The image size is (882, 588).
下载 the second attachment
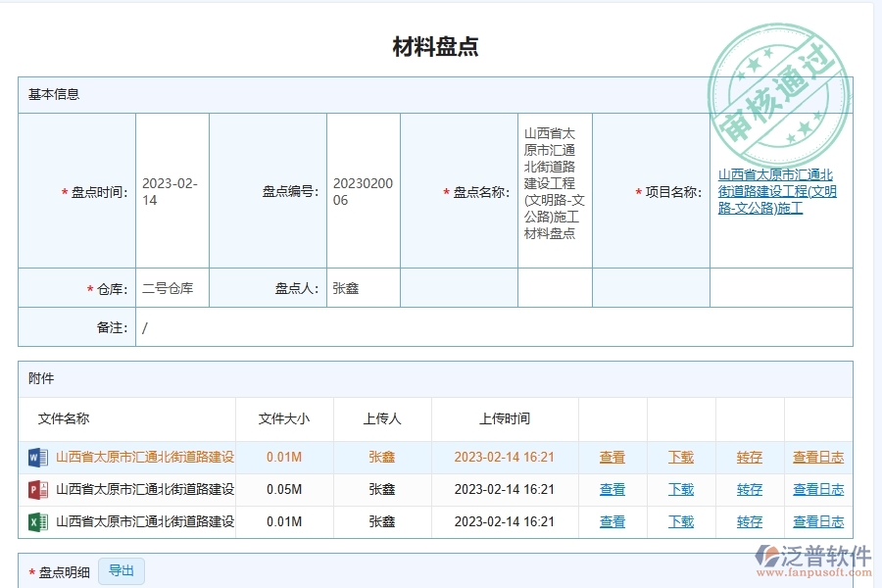680,490
